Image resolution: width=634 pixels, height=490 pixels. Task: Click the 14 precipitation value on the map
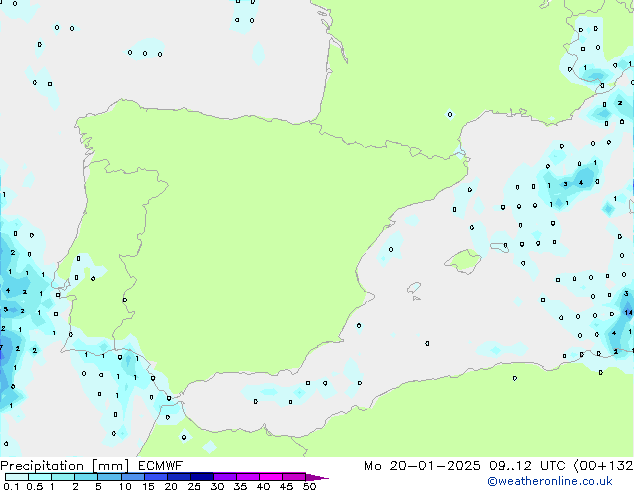[x=627, y=313]
